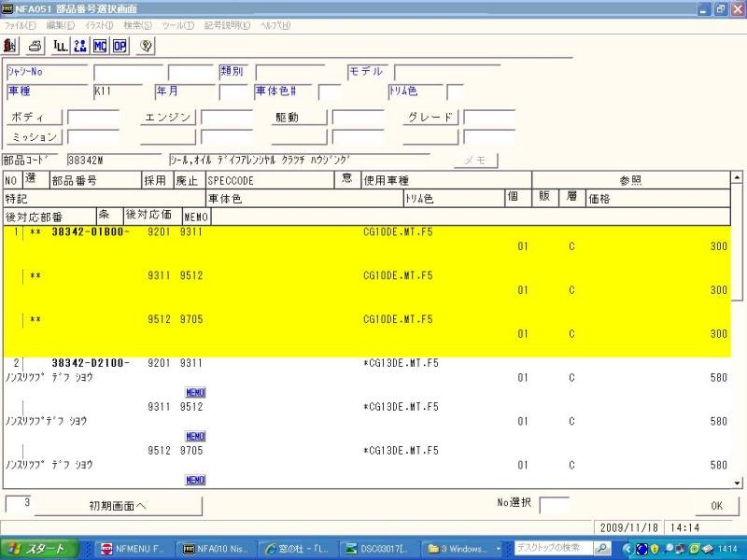Viewport: 747px width, 560px height.
Task: Click the 部品番号 column header
Action: click(x=95, y=180)
